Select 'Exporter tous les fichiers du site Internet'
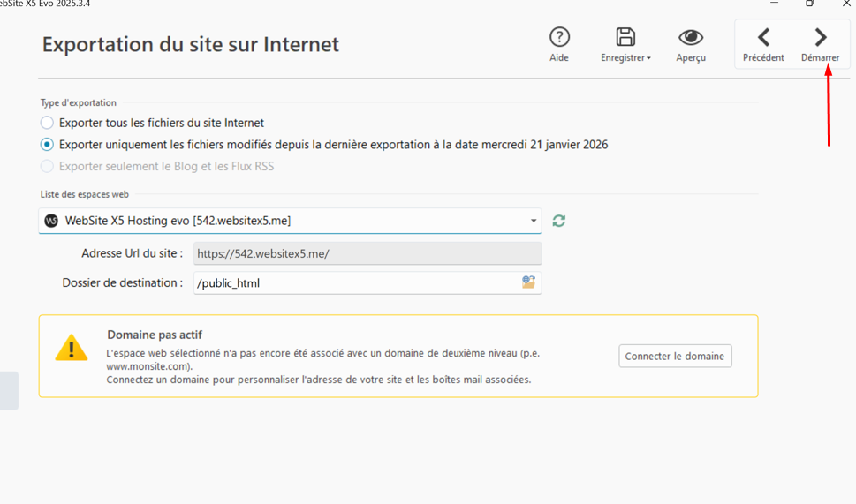Image resolution: width=856 pixels, height=504 pixels. click(x=47, y=123)
